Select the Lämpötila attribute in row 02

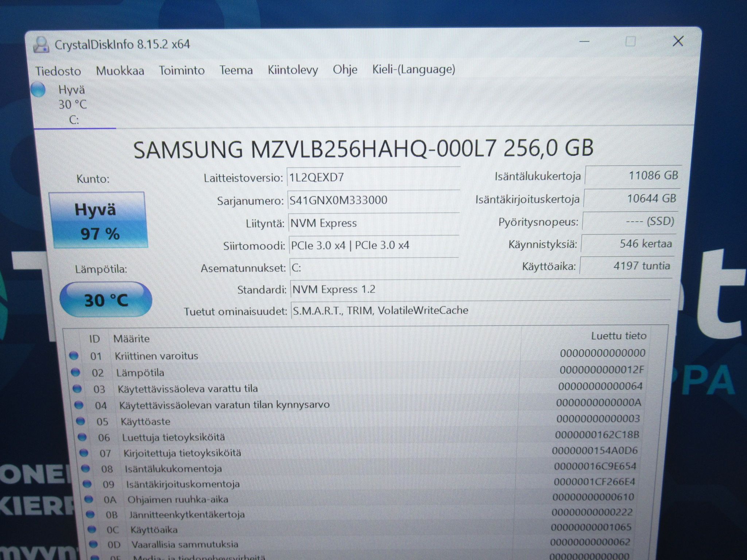[x=140, y=373]
